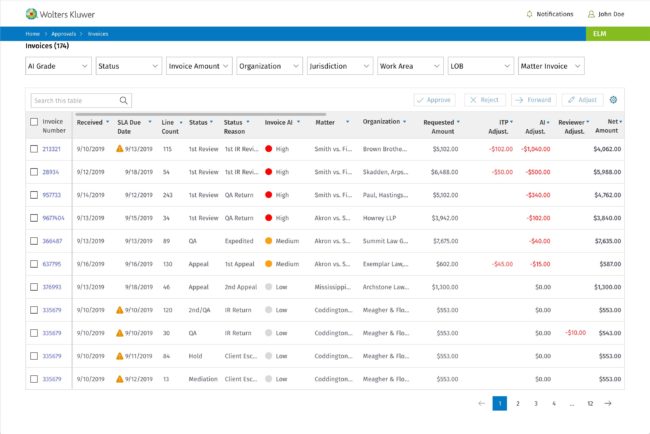650x434 pixels.
Task: Click the search magnifier icon in table search
Action: click(124, 100)
